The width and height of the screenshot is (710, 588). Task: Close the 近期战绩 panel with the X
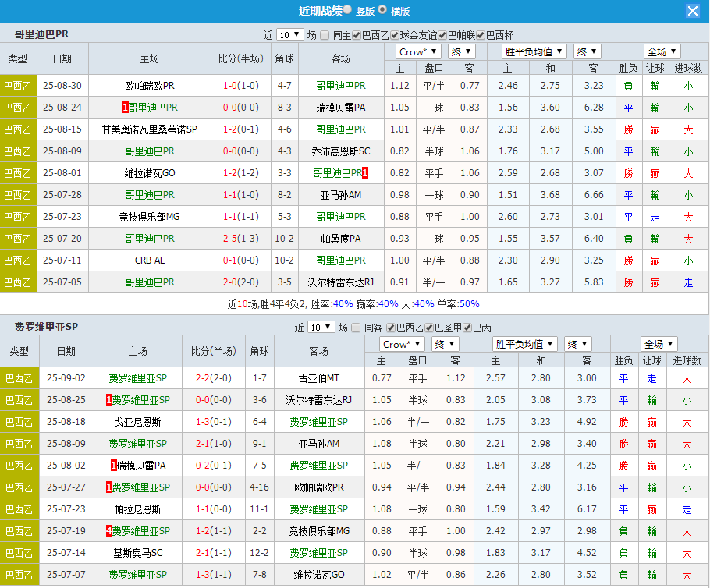(693, 10)
